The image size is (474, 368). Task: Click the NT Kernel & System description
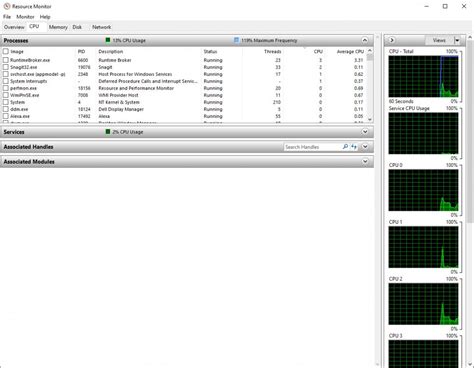[x=119, y=102]
